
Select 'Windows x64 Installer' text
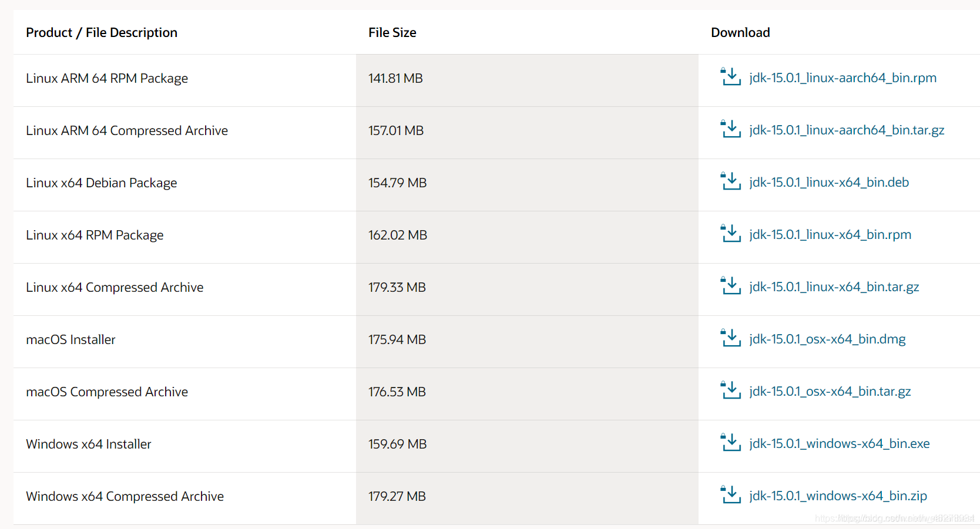coord(89,444)
